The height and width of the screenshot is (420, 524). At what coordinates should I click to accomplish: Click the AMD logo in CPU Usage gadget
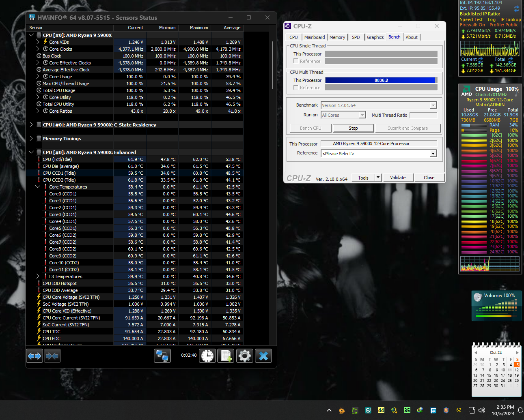point(467,91)
